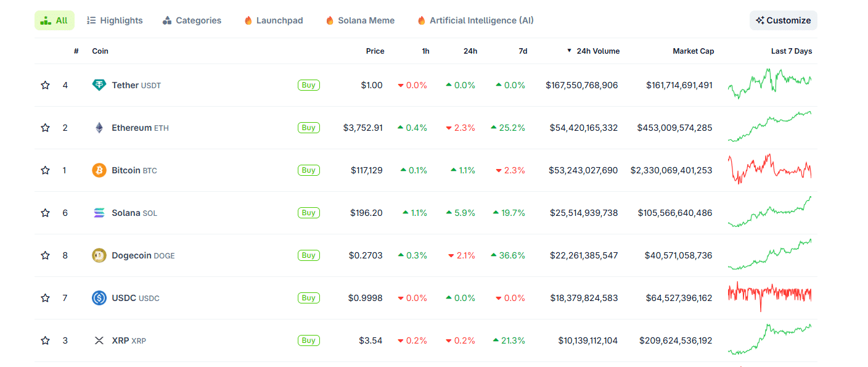The width and height of the screenshot is (868, 367).
Task: Click Tether volume $167,550,768,906
Action: (582, 85)
